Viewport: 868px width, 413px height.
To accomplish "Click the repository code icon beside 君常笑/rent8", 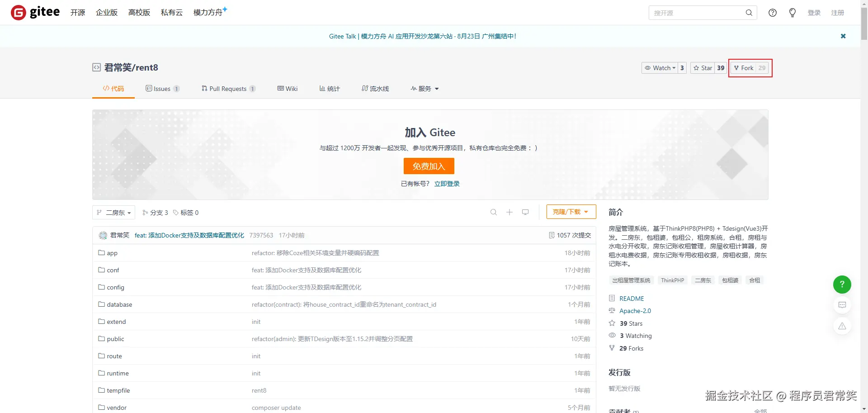I will [x=96, y=67].
